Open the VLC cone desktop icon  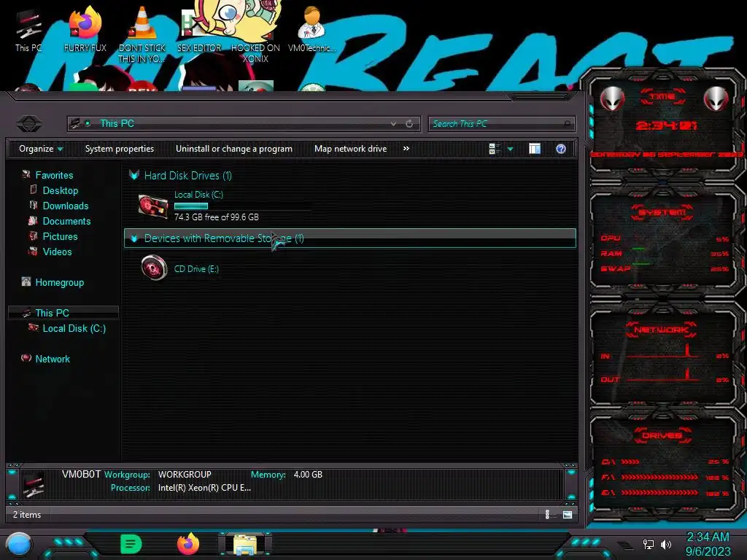[142, 34]
